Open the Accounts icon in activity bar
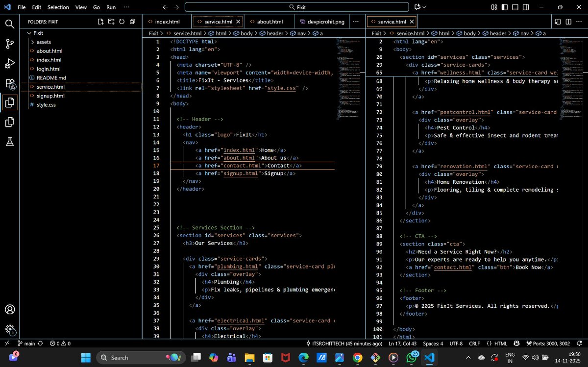Screen dimensions: 588x367 click(x=9, y=310)
